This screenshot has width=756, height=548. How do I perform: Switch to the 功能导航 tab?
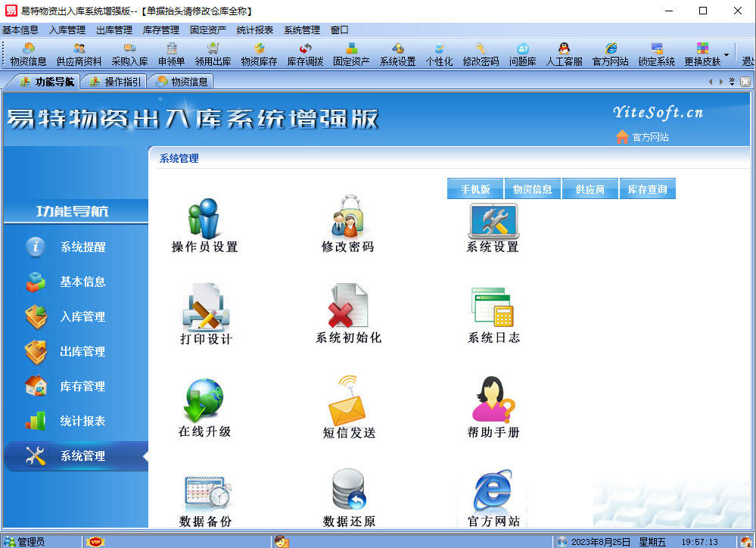point(46,82)
